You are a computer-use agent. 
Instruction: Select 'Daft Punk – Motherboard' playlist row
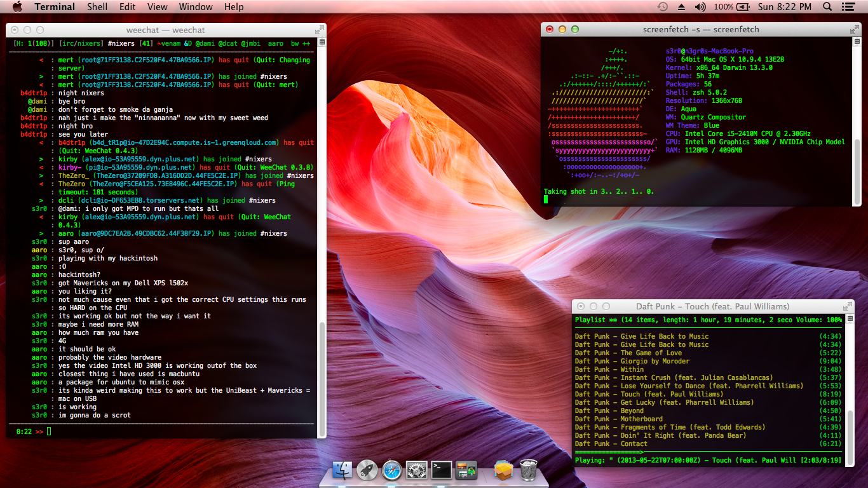click(x=709, y=419)
